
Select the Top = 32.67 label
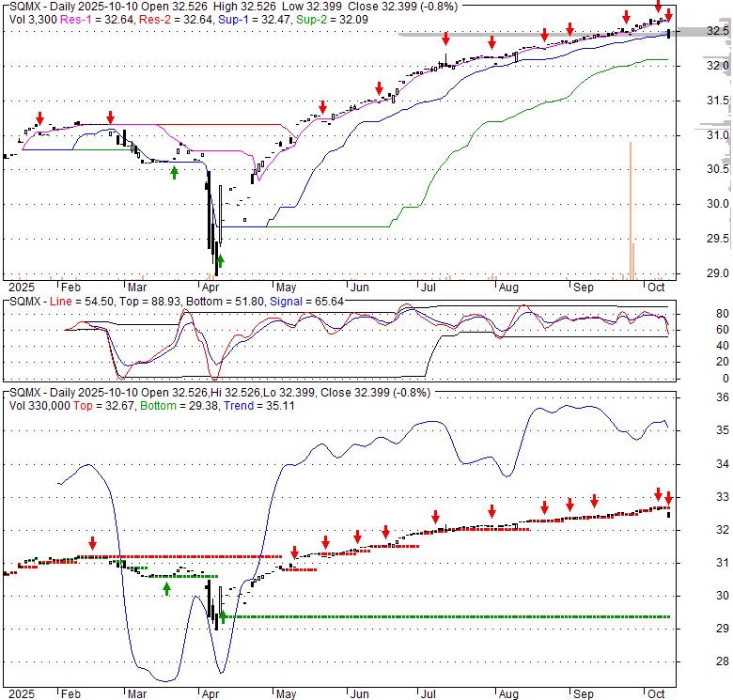[x=103, y=406]
